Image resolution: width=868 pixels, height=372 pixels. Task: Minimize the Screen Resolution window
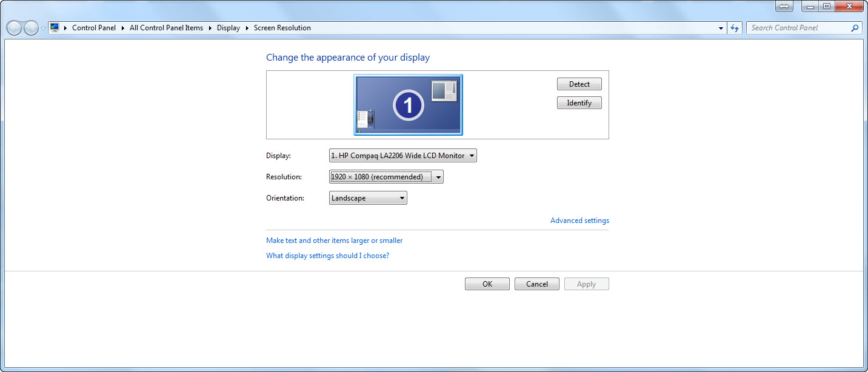click(x=810, y=6)
